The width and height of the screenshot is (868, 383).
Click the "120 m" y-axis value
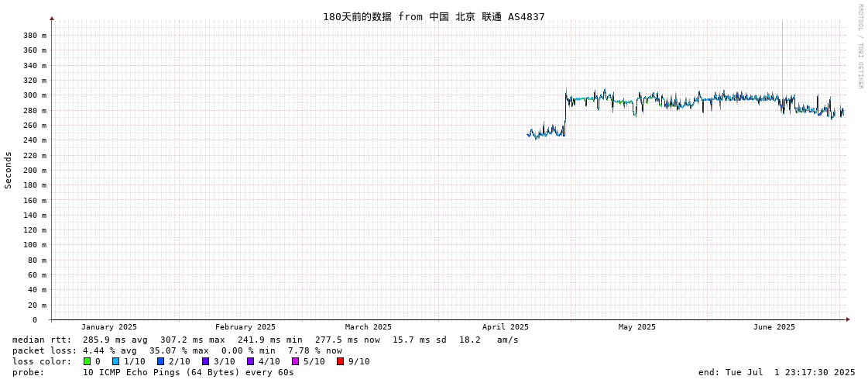(35, 230)
